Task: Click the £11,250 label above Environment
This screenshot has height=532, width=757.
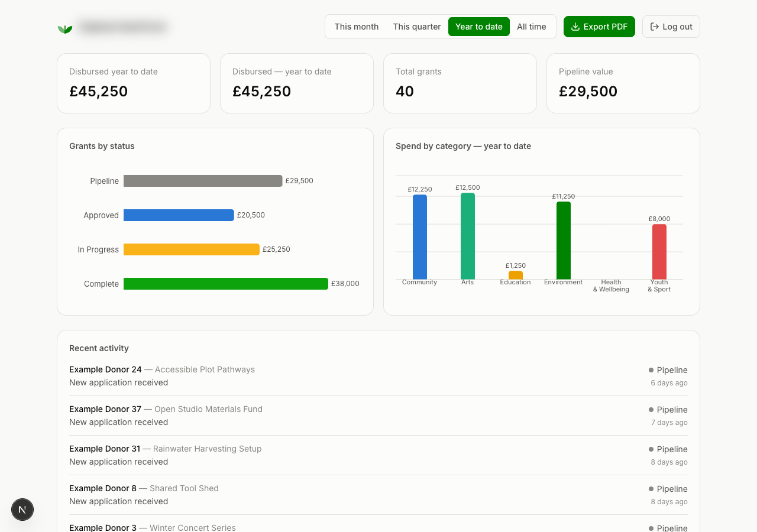Action: [564, 196]
